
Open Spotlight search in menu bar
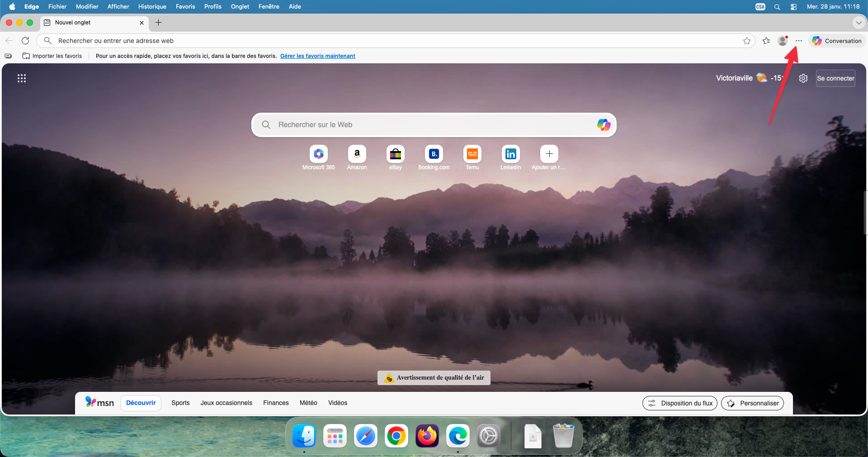(x=777, y=7)
